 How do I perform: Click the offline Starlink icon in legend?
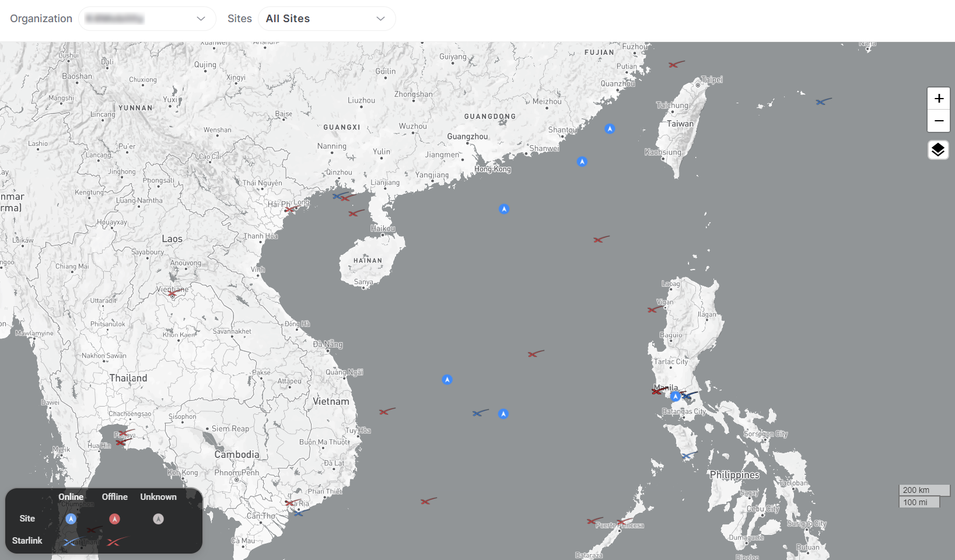[x=116, y=541]
